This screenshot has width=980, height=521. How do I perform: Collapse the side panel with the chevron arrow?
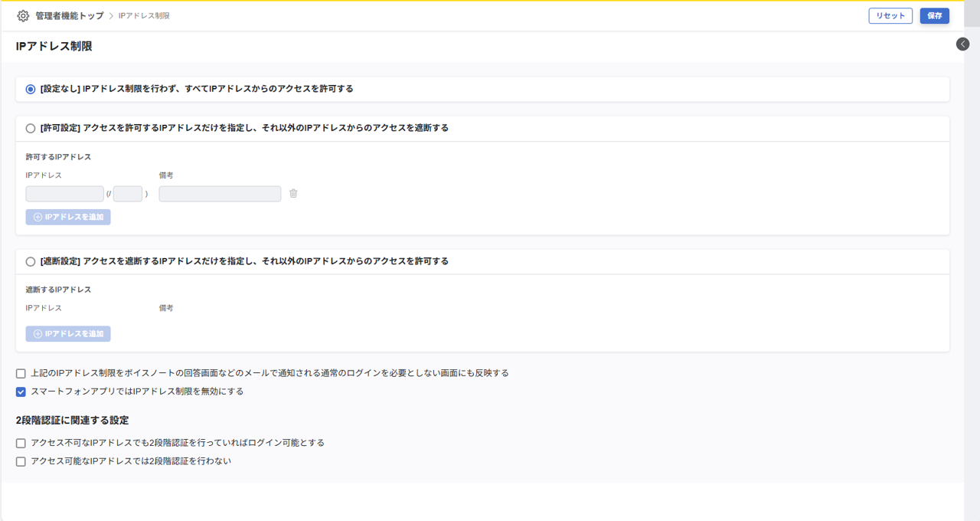962,44
